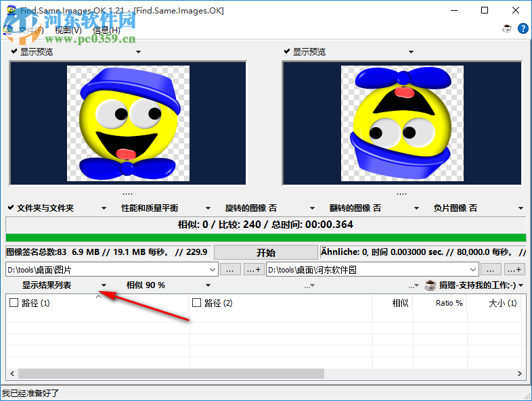This screenshot has height=401, width=532.
Task: Click 我已经准备好了 status bar text
Action: (x=30, y=393)
